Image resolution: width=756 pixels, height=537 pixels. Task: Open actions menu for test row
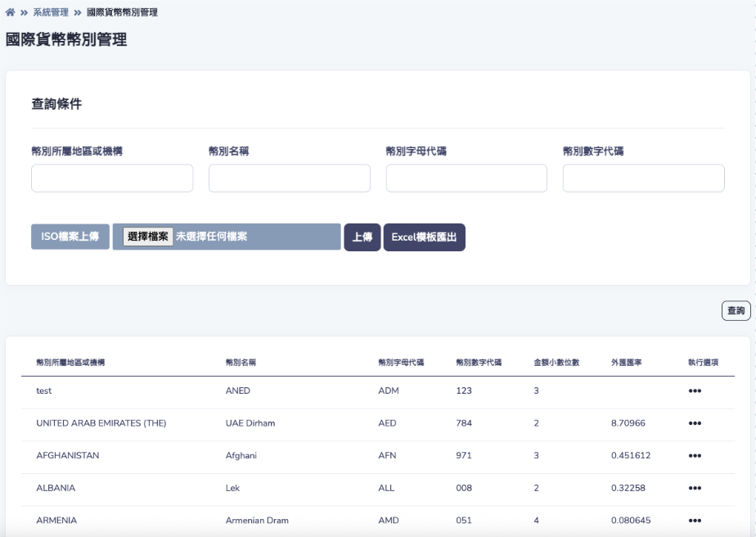[x=695, y=391]
